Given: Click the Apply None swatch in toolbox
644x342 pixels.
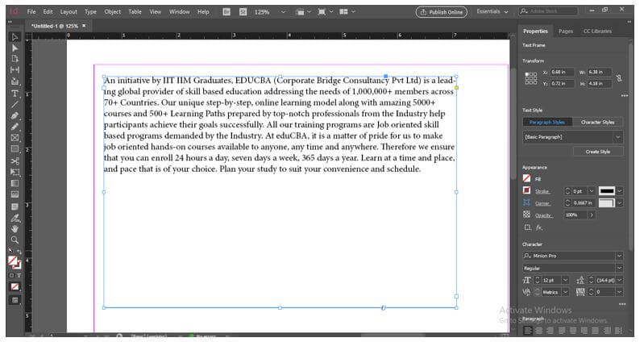Looking at the screenshot, I should [x=15, y=287].
